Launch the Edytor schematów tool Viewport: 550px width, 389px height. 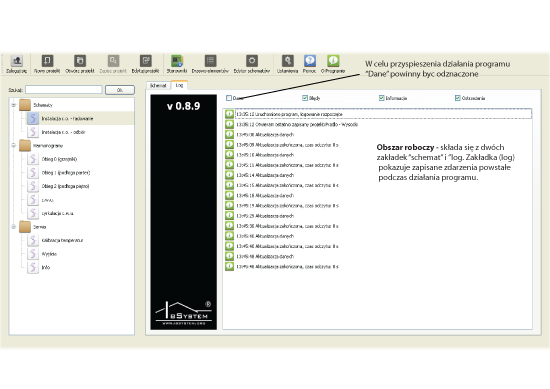point(252,61)
